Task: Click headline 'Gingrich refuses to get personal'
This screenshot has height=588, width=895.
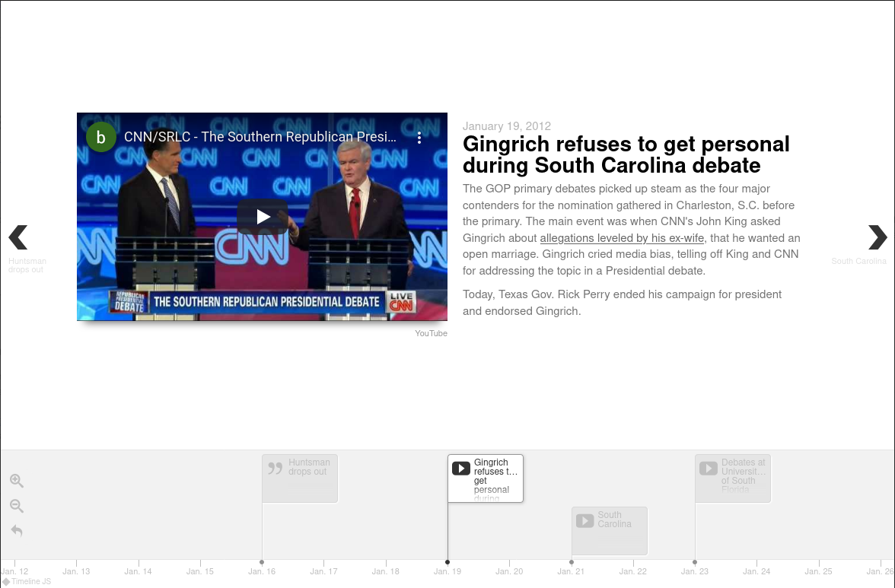Action: pyautogui.click(x=626, y=154)
